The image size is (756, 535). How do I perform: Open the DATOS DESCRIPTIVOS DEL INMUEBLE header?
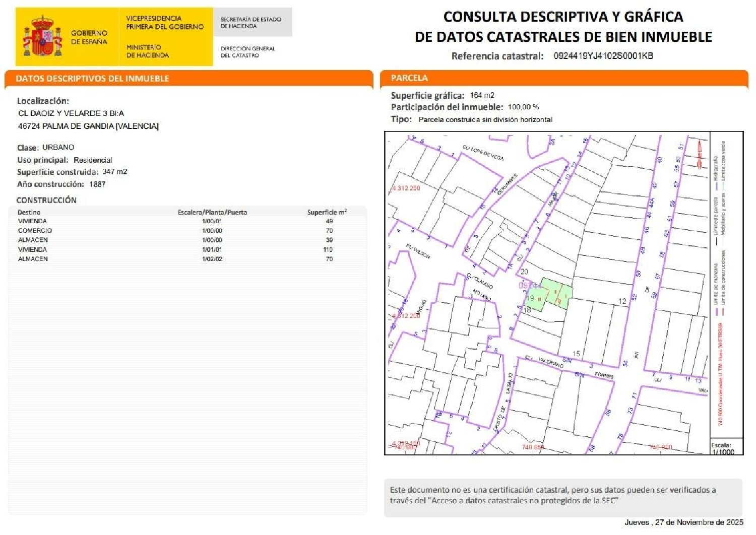(92, 78)
